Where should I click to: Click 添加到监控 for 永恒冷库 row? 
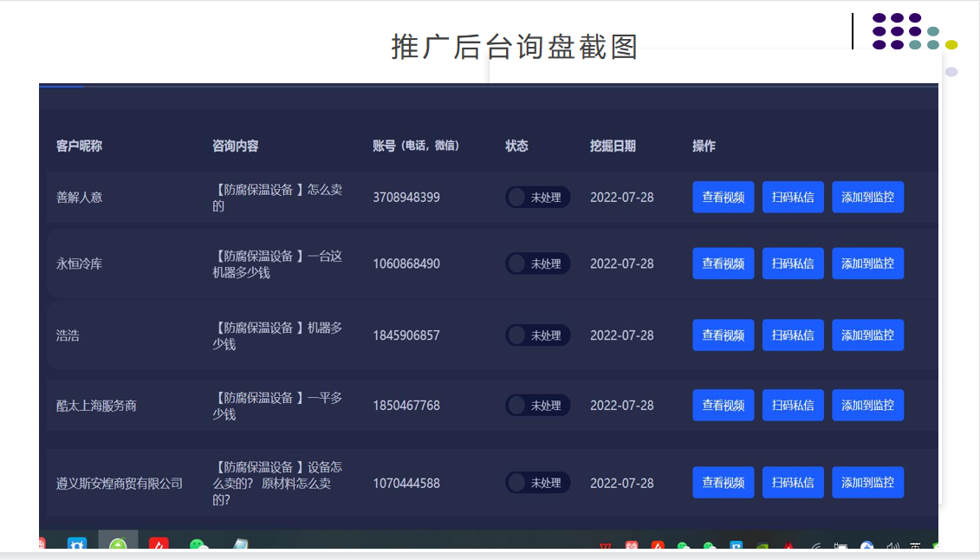(867, 264)
